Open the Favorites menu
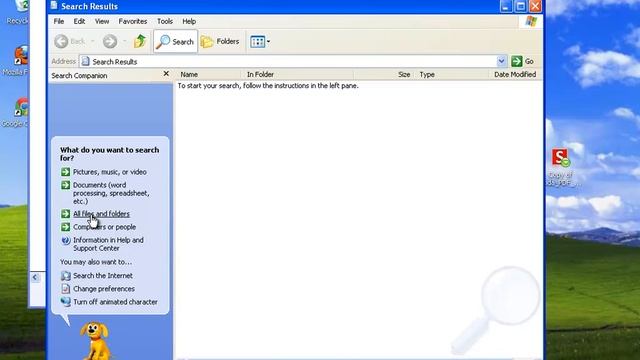 (133, 21)
